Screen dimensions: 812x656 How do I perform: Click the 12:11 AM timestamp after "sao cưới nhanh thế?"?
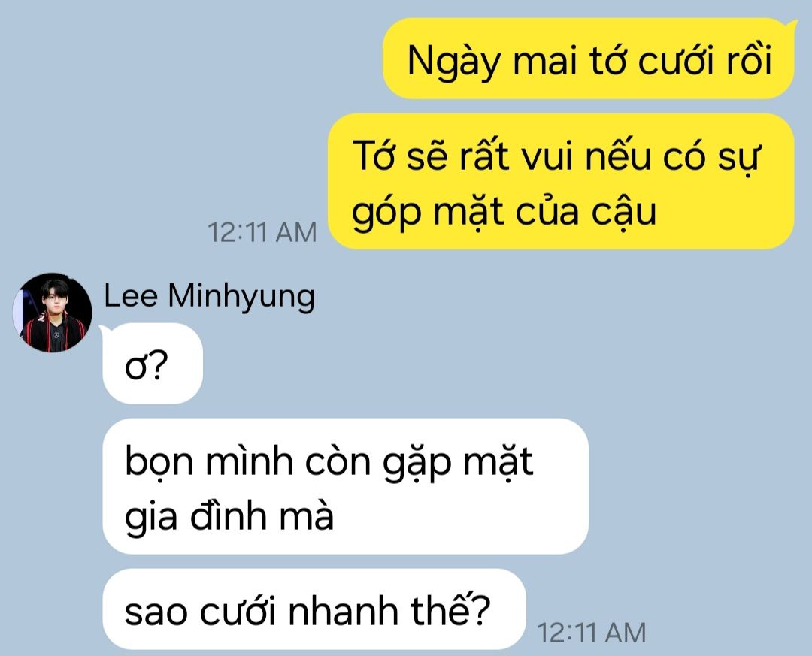592,632
